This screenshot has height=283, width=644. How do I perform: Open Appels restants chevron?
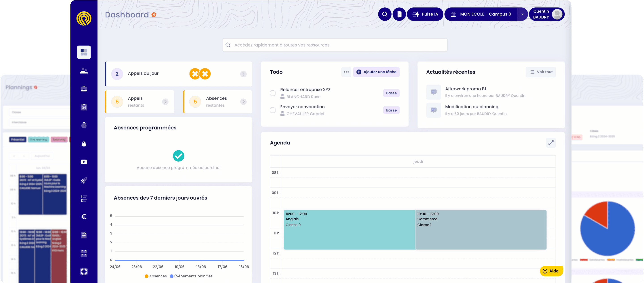(x=165, y=102)
